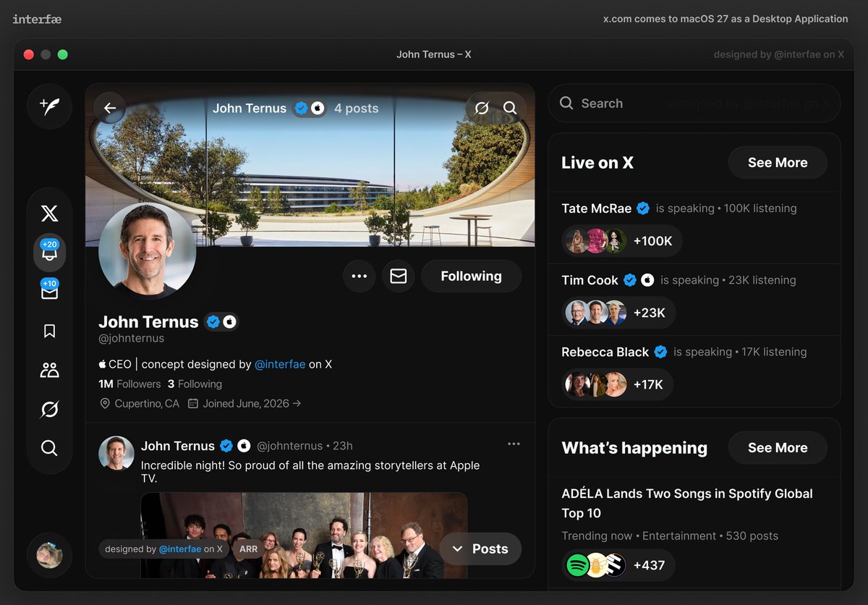Viewport: 868px width, 605px height.
Task: Click See More in Live on X
Action: [x=778, y=163]
